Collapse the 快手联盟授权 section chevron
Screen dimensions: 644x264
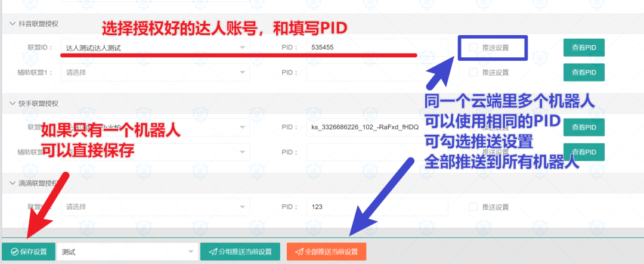[x=12, y=104]
